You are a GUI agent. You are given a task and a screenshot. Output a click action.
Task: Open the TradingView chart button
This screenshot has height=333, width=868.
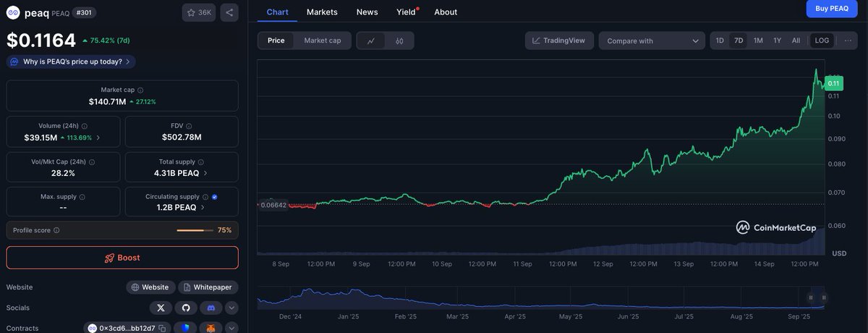560,41
